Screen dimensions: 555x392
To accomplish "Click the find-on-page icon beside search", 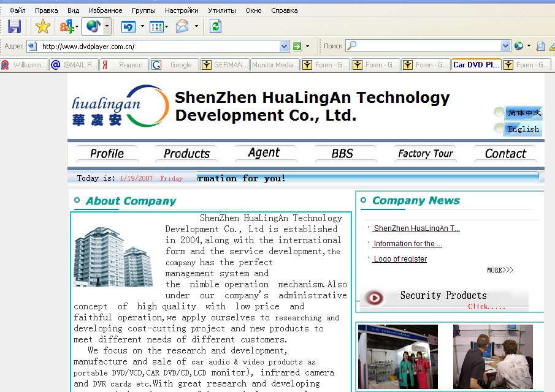I will [540, 46].
